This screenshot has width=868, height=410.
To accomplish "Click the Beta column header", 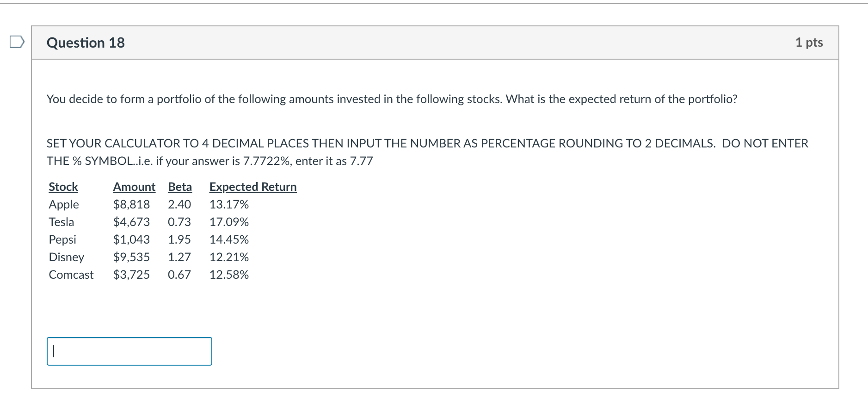I will tap(180, 187).
